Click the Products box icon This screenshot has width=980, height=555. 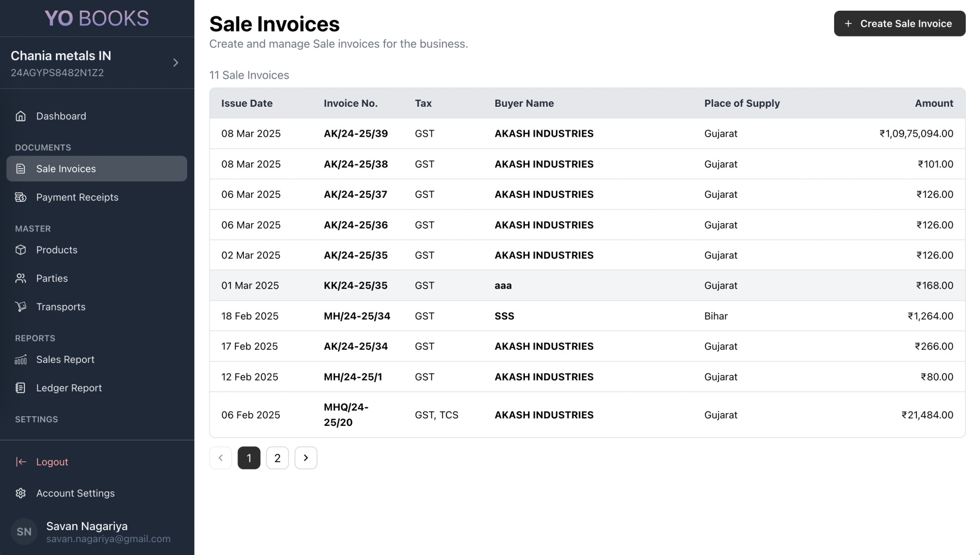click(x=20, y=250)
